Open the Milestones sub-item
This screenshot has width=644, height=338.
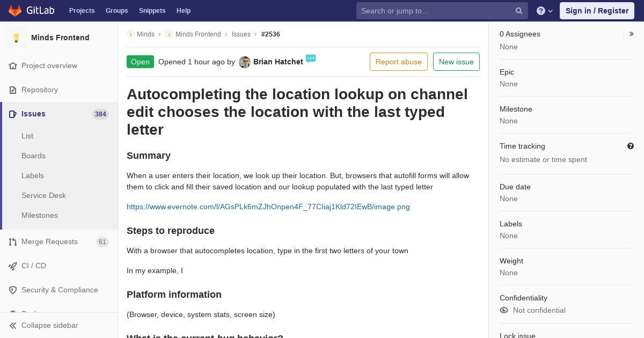(x=40, y=215)
